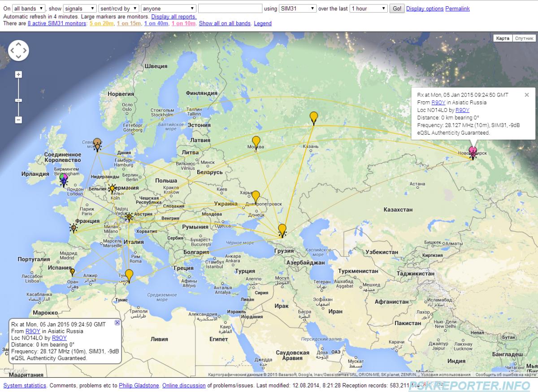Open the '1 hour' time range dropdown

369,9
